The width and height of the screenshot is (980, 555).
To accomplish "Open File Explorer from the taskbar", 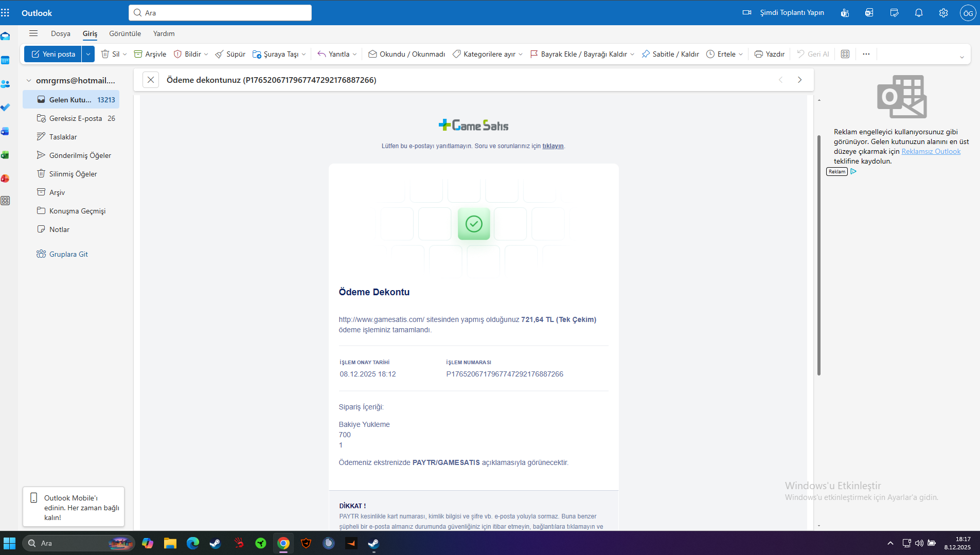I will 170,543.
